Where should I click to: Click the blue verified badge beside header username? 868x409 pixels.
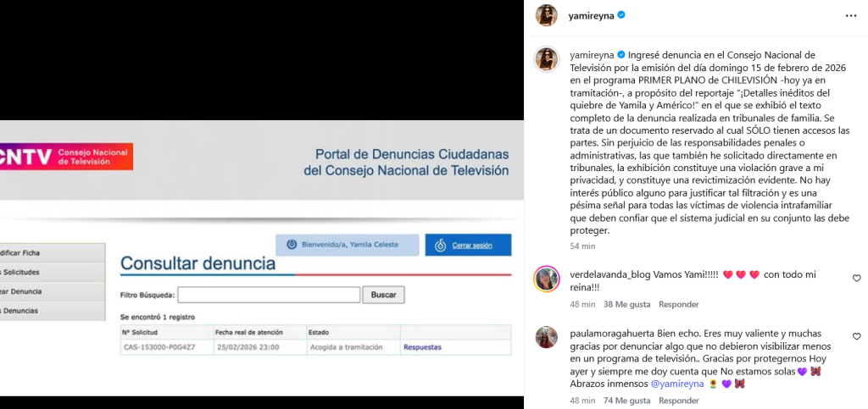[x=621, y=15]
